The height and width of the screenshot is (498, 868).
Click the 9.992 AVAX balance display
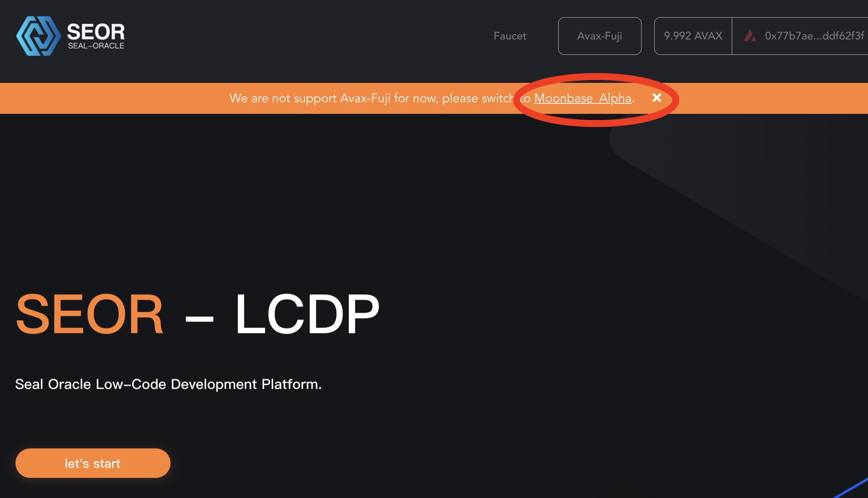[693, 36]
